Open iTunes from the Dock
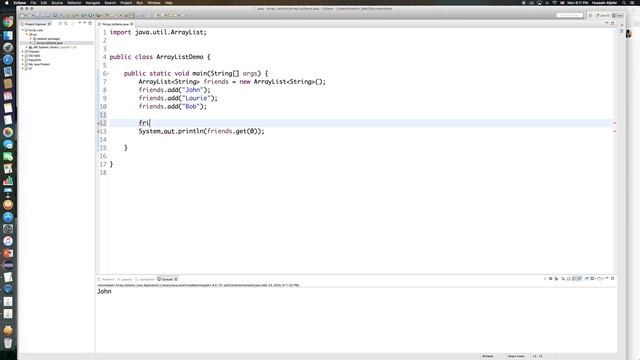The image size is (640, 360). pyautogui.click(x=8, y=241)
